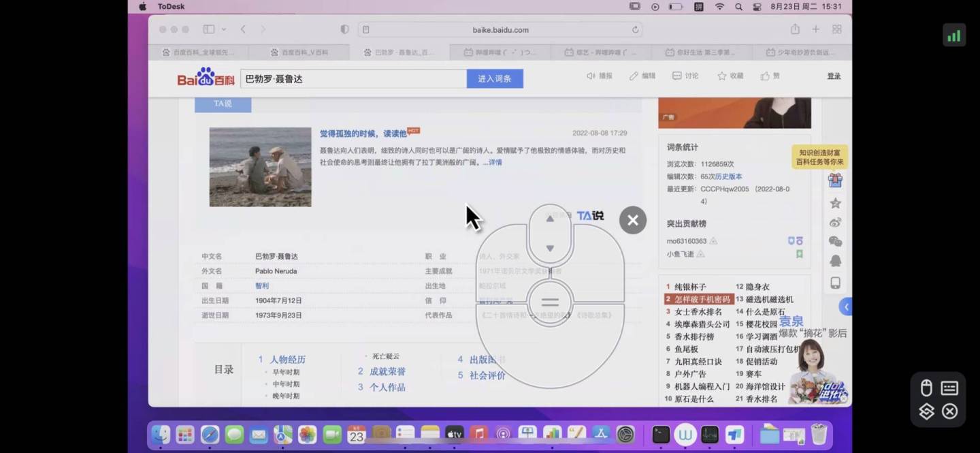Click the Baidu 百科 logo
Image resolution: width=980 pixels, height=453 pixels.
[x=206, y=77]
